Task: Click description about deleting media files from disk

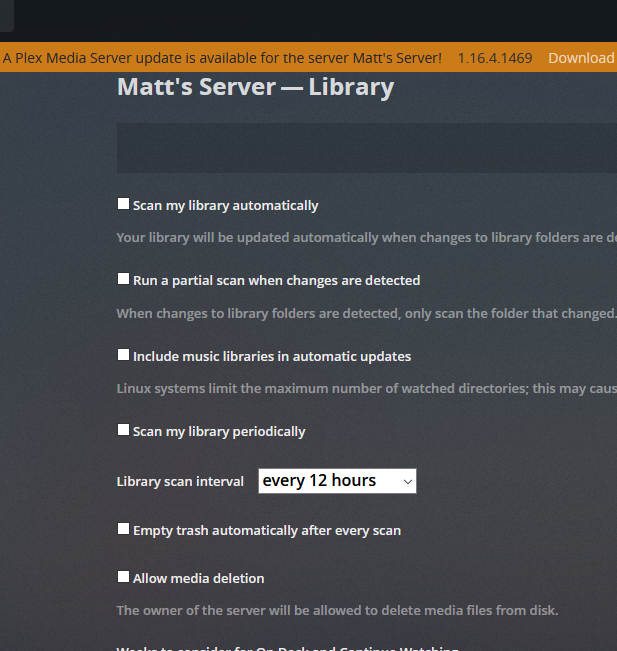Action: 337,610
